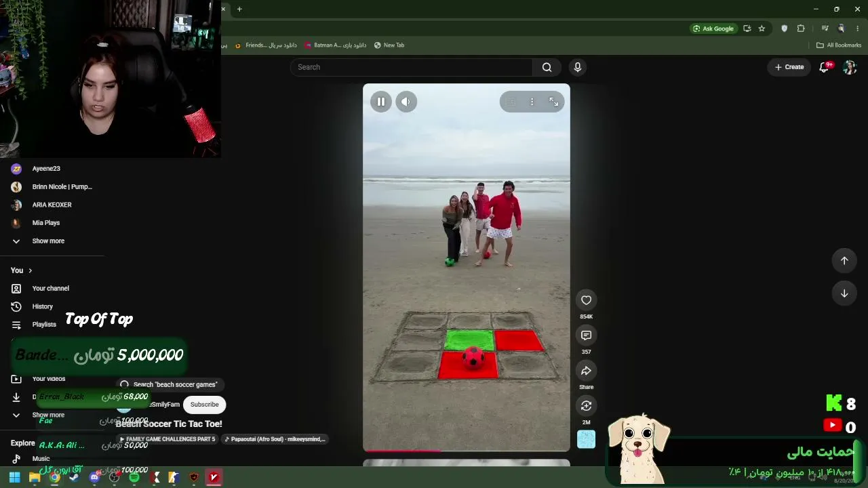Open Spotify from the taskbar

(x=134, y=477)
